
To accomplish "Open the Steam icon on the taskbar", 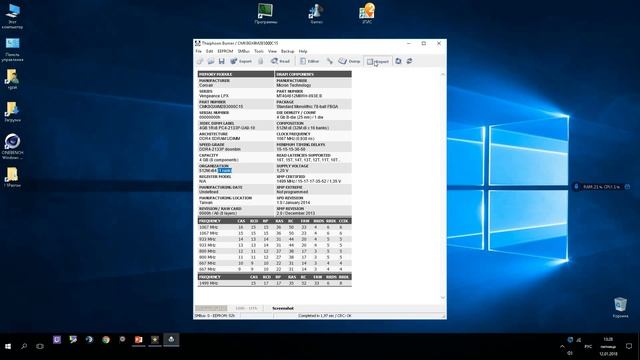I will point(89,339).
